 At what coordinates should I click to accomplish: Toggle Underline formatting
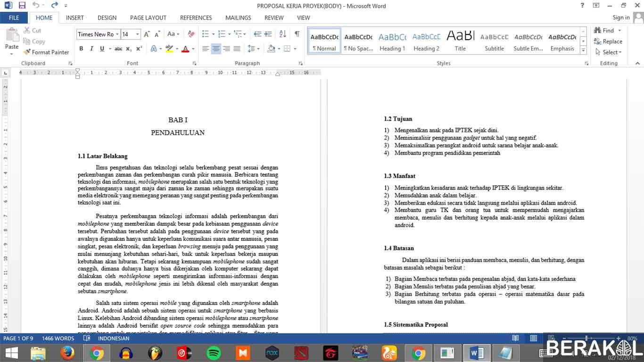(x=102, y=49)
